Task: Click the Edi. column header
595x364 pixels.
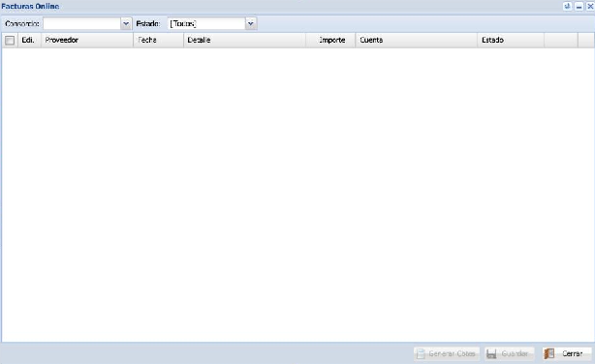Action: tap(29, 40)
